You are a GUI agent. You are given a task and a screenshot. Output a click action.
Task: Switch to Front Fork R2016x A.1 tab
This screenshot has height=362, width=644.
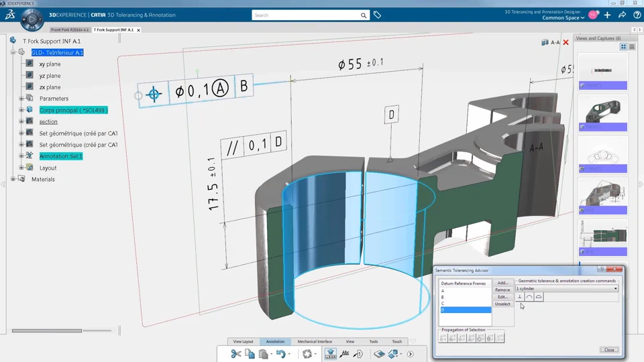(70, 30)
